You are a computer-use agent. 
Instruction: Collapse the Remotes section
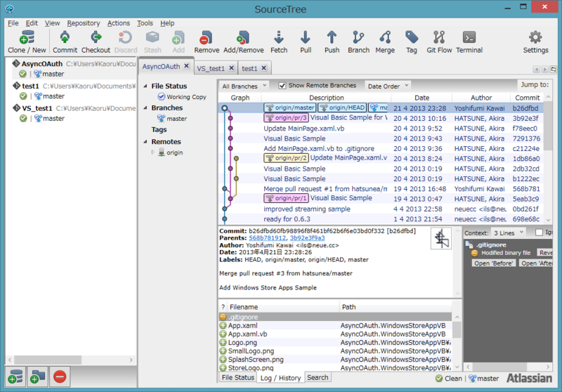145,142
